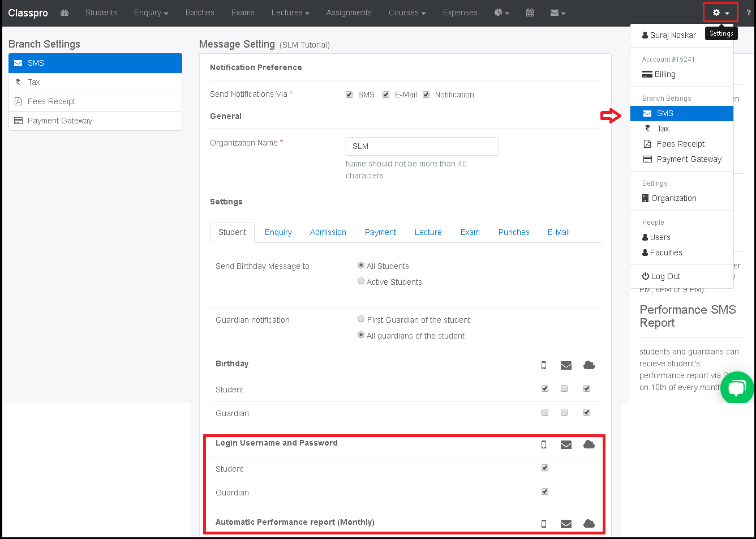Open the Enquiry dropdown menu
Viewport: 756px width, 539px height.
pyautogui.click(x=151, y=12)
